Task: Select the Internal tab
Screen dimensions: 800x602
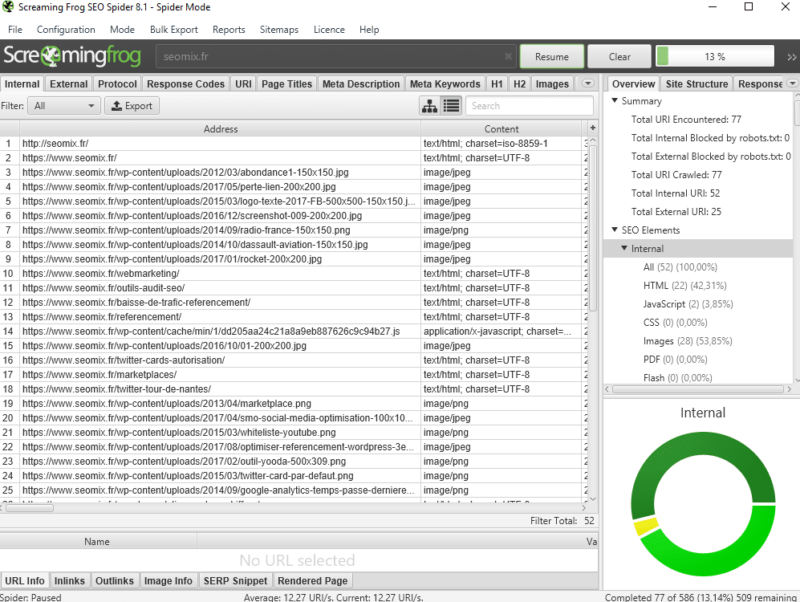Action: pyautogui.click(x=22, y=84)
